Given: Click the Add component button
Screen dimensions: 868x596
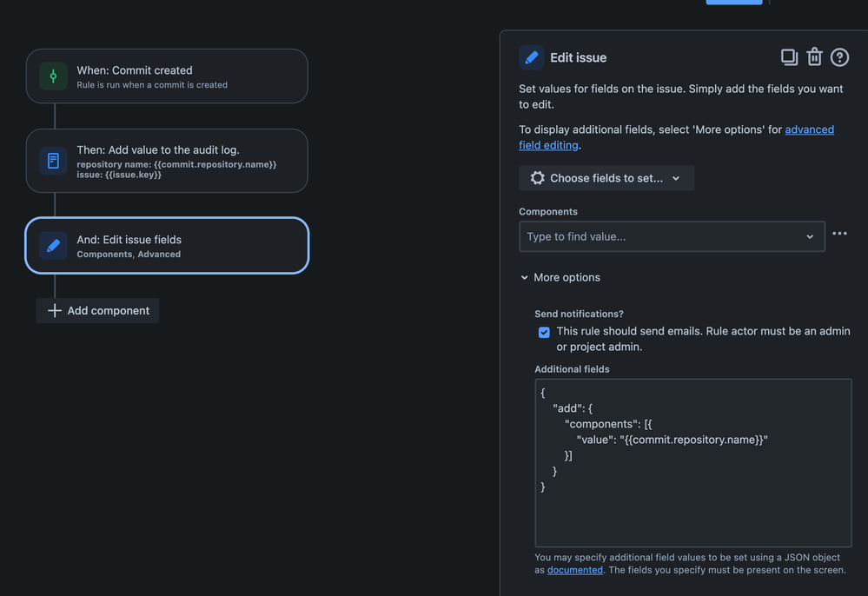Looking at the screenshot, I should pyautogui.click(x=98, y=310).
